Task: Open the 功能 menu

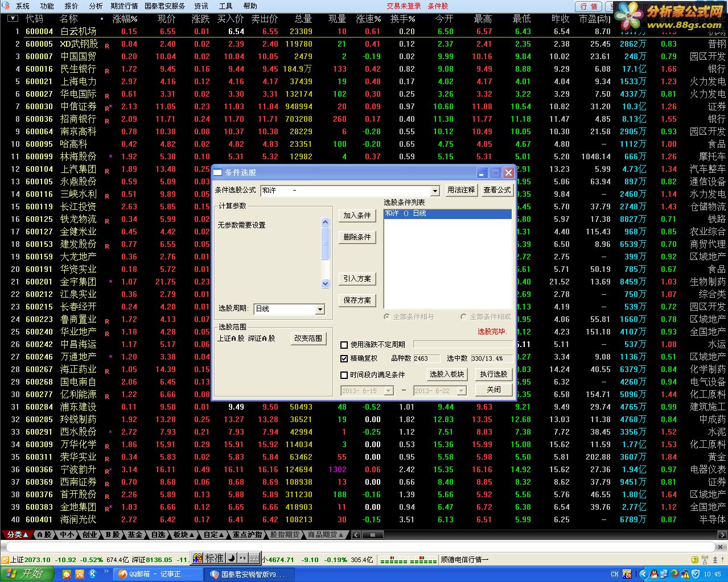Action: pyautogui.click(x=47, y=6)
